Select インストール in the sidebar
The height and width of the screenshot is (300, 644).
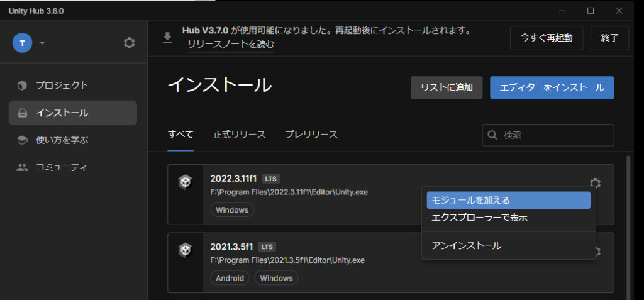[x=62, y=113]
